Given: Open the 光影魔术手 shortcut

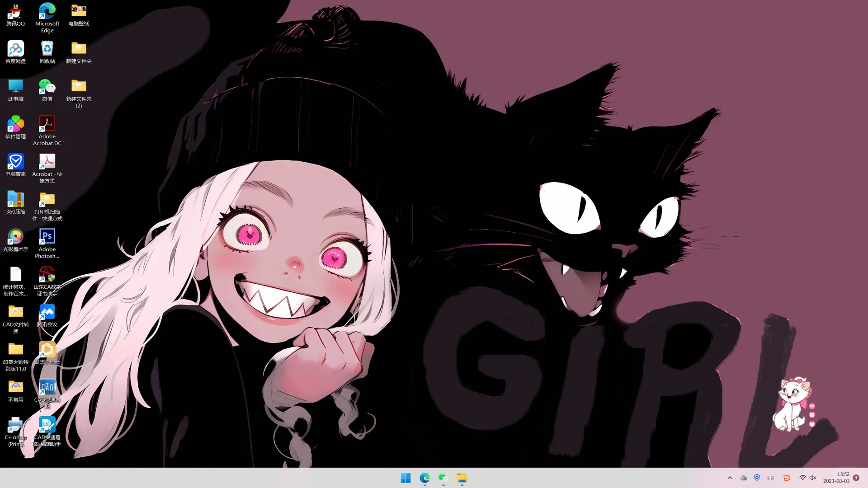Looking at the screenshot, I should 15,240.
